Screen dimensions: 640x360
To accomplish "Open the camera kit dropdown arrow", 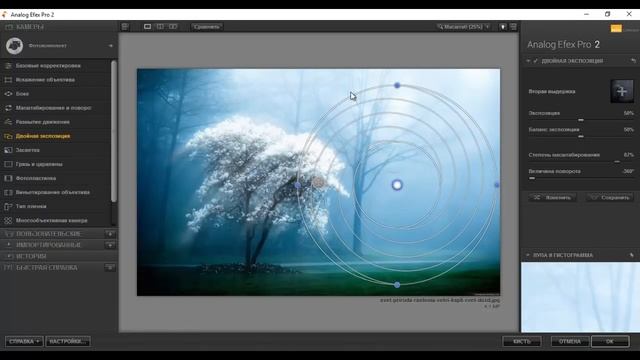I will tap(111, 46).
